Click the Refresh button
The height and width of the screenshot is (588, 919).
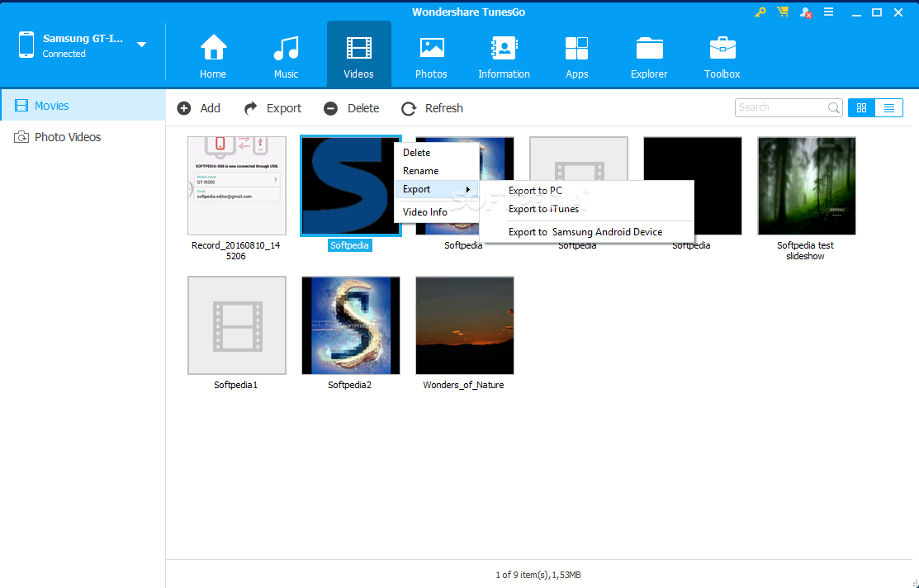click(x=432, y=108)
